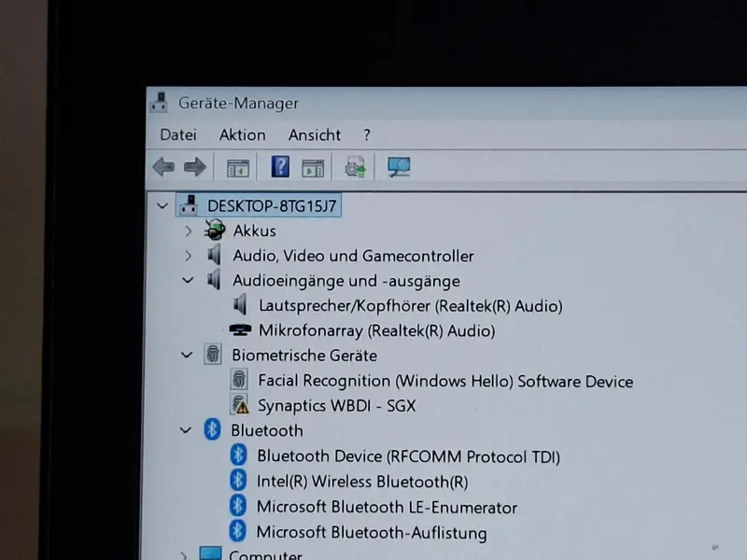Expand the Akkus category
The height and width of the screenshot is (560, 747).
coord(189,231)
